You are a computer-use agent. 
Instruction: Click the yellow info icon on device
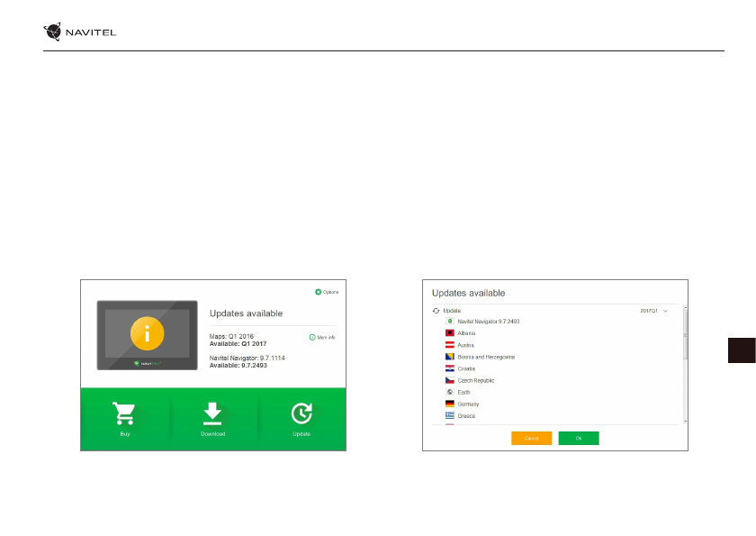(x=147, y=332)
